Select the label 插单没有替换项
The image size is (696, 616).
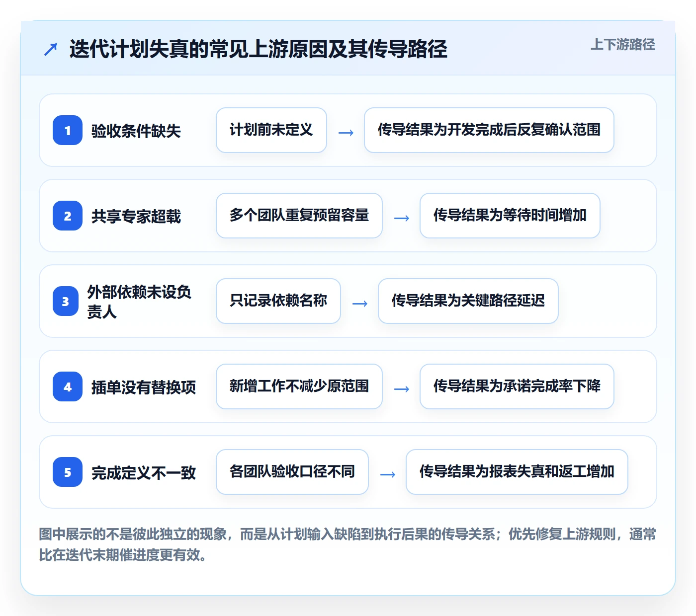(x=143, y=387)
